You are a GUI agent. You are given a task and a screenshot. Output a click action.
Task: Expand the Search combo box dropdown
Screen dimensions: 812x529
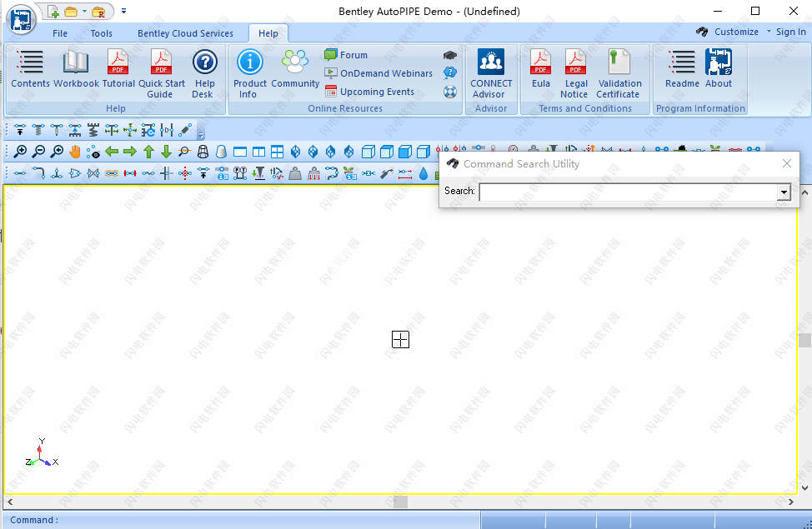[784, 192]
